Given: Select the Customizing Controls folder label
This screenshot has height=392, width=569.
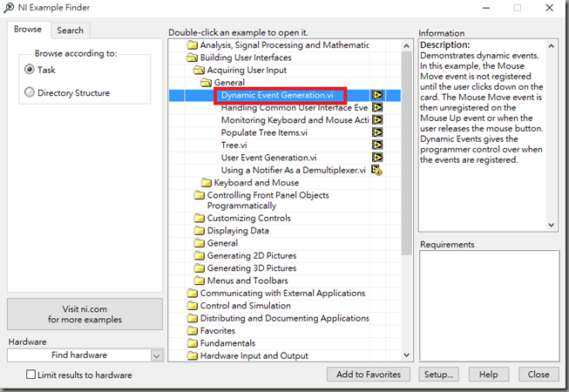Looking at the screenshot, I should tap(249, 219).
